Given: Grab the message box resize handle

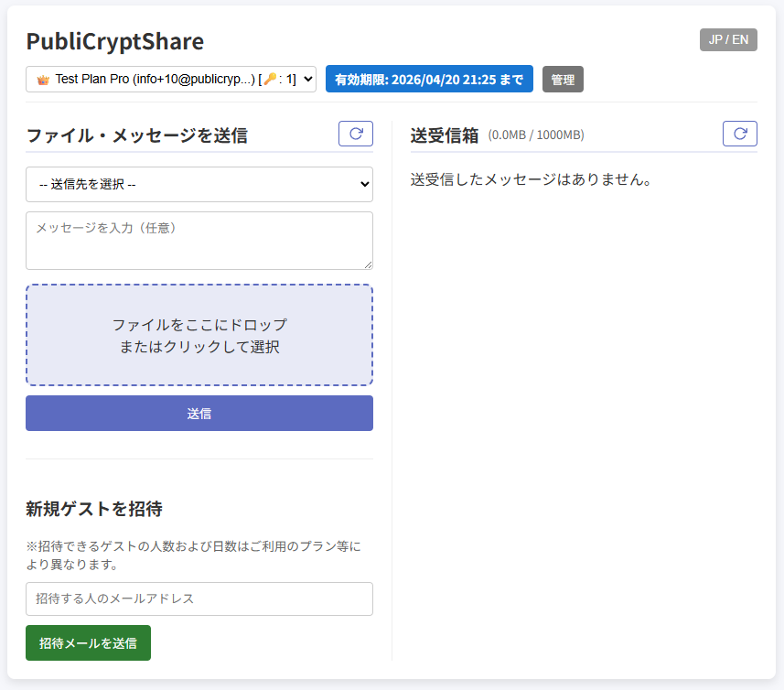Looking at the screenshot, I should (x=368, y=264).
